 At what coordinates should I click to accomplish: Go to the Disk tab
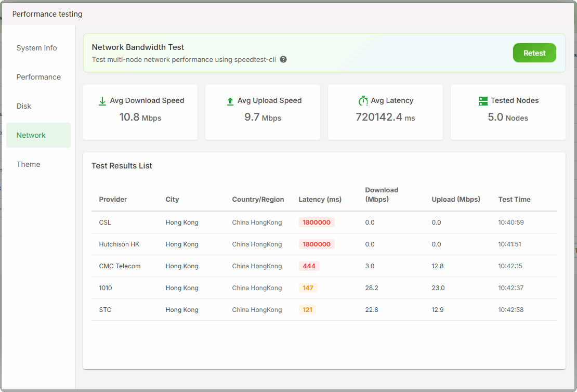24,106
